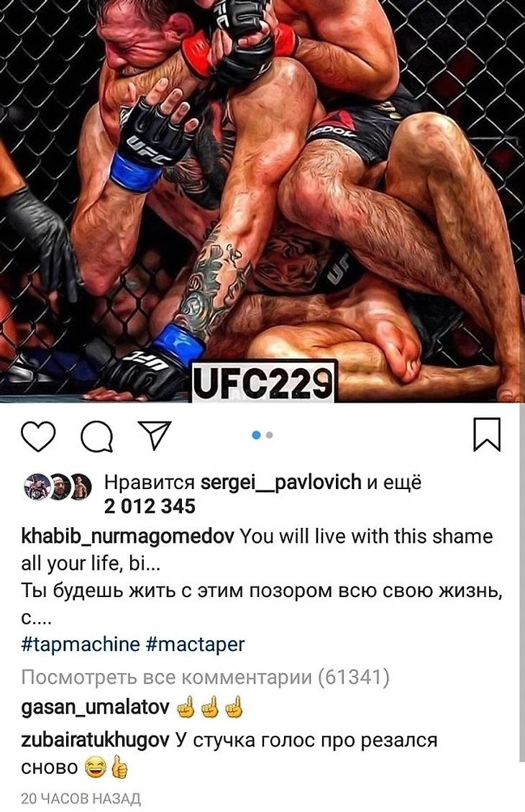Open zubairatukhugov commenter profile
The height and width of the screenshot is (812, 525).
[x=95, y=741]
